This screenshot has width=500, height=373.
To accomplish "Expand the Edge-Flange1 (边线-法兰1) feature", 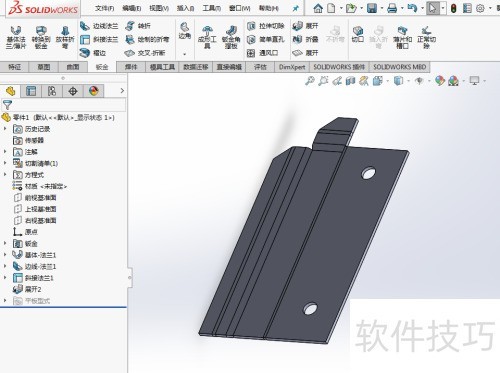I will click(5, 266).
